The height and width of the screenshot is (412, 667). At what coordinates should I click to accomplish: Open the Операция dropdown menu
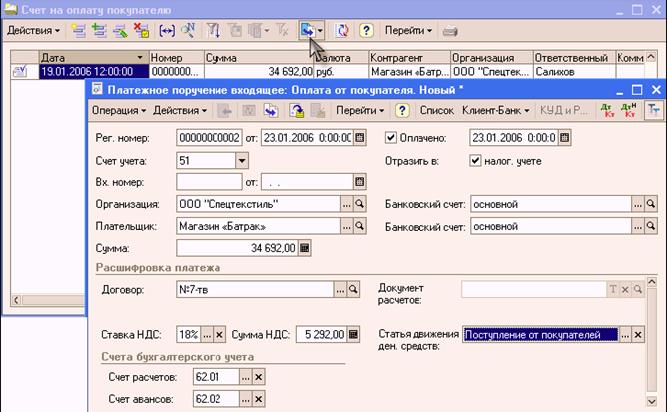pyautogui.click(x=119, y=111)
